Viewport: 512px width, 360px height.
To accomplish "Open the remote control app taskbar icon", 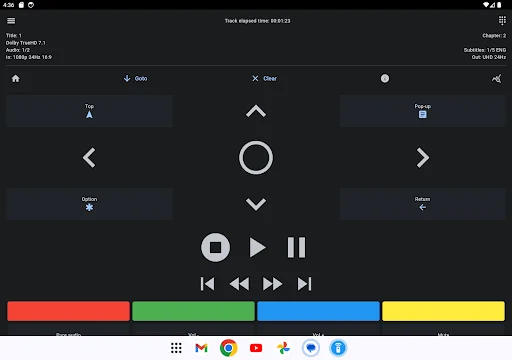I will click(338, 348).
